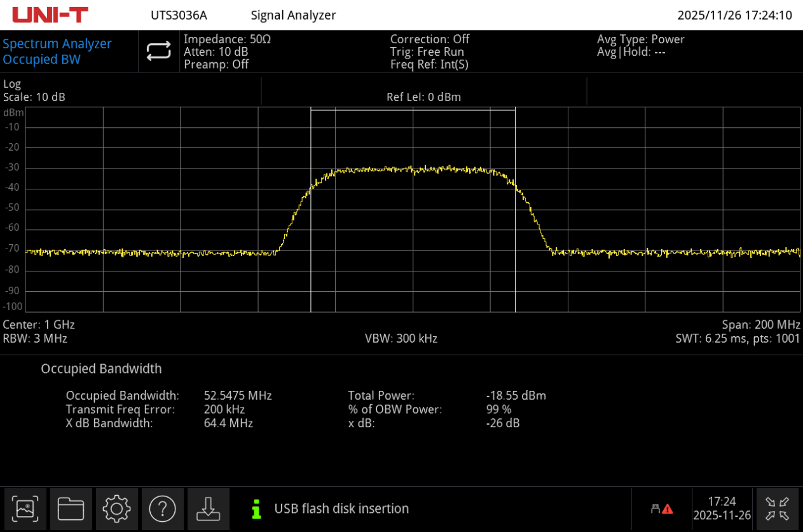The width and height of the screenshot is (803, 532).
Task: Select the Spectrum Analyzer mode label
Action: (x=57, y=43)
